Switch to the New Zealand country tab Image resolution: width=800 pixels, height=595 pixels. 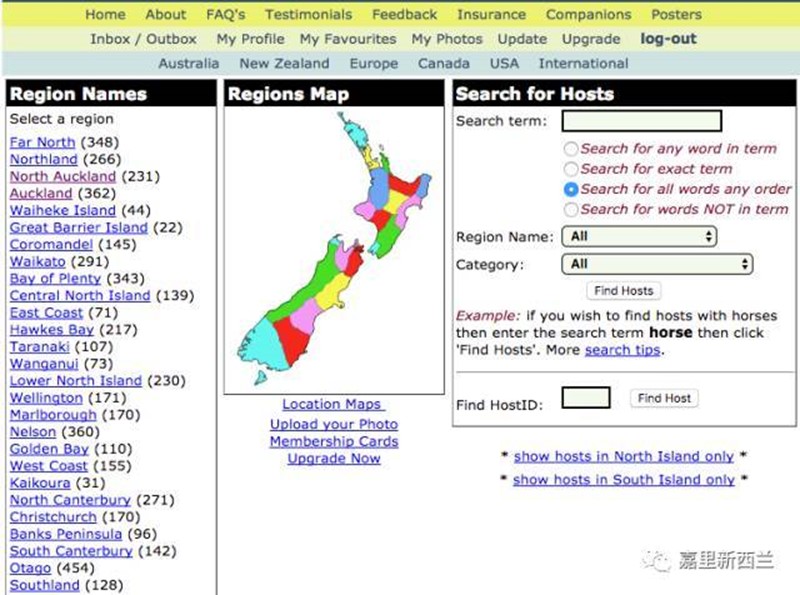pyautogui.click(x=284, y=64)
